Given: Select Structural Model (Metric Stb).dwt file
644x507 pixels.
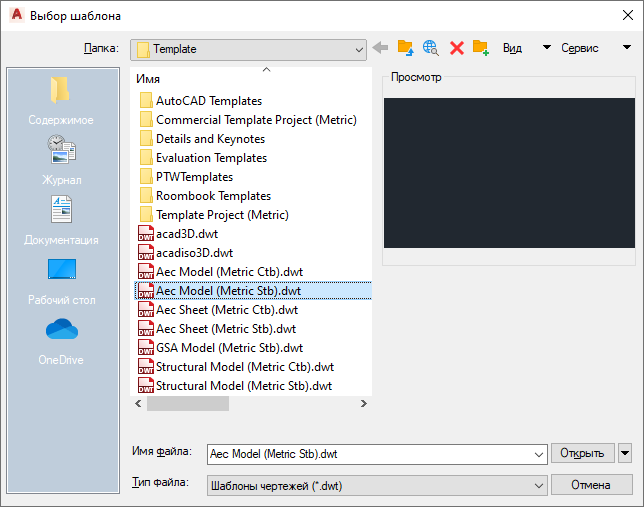Looking at the screenshot, I should point(235,386).
